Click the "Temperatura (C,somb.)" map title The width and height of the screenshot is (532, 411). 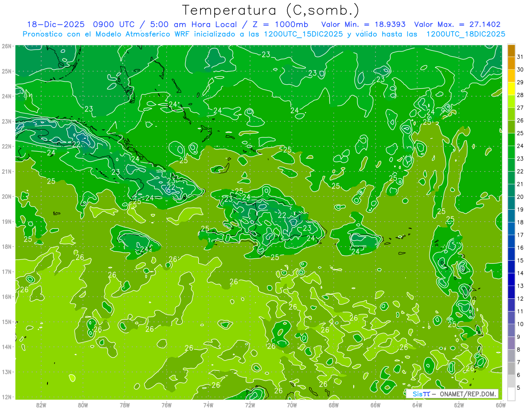click(x=270, y=11)
